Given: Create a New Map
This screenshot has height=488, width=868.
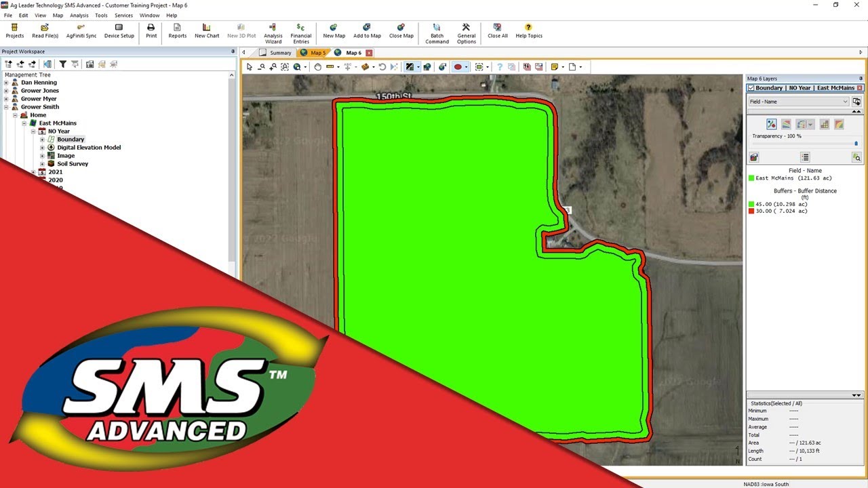Looking at the screenshot, I should (334, 30).
